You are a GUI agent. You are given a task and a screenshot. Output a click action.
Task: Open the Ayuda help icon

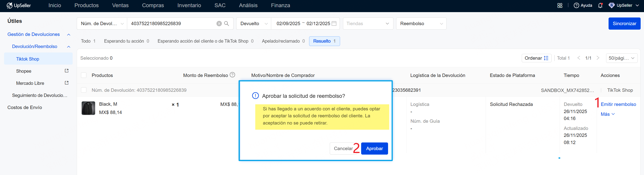576,5
